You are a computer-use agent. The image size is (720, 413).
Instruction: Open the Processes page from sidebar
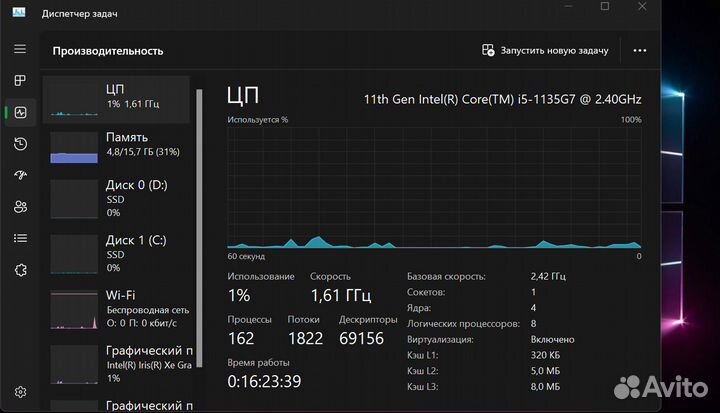(20, 80)
